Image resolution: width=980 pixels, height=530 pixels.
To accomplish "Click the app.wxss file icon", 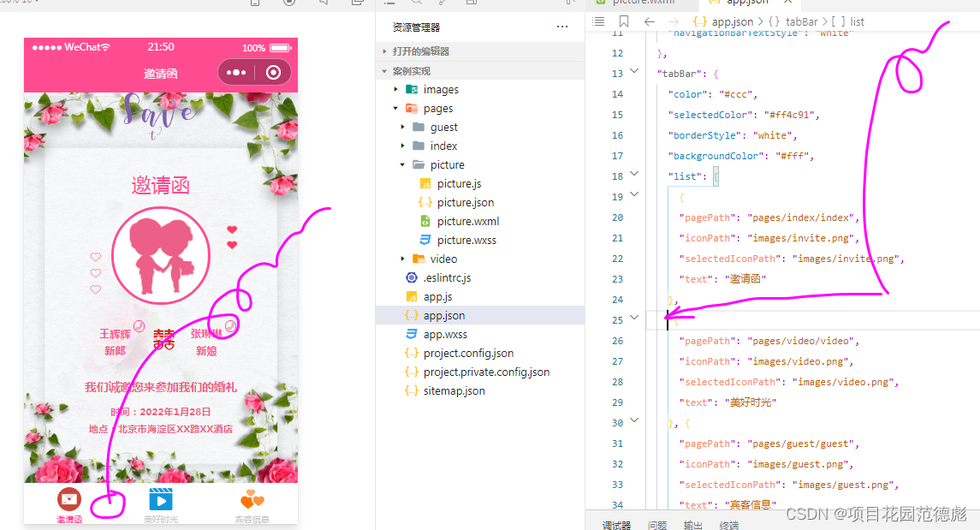I will (x=411, y=335).
